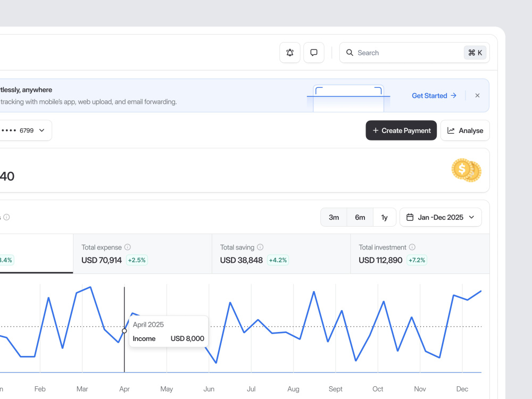The image size is (532, 399).
Task: Click the Dec axis label
Action: coord(462,389)
